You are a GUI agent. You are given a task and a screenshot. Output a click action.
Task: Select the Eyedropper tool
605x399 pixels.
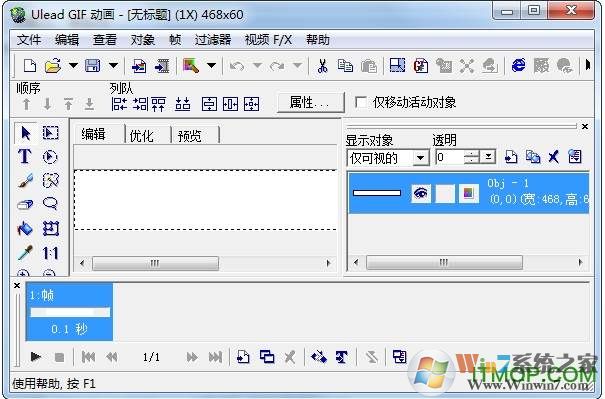25,253
